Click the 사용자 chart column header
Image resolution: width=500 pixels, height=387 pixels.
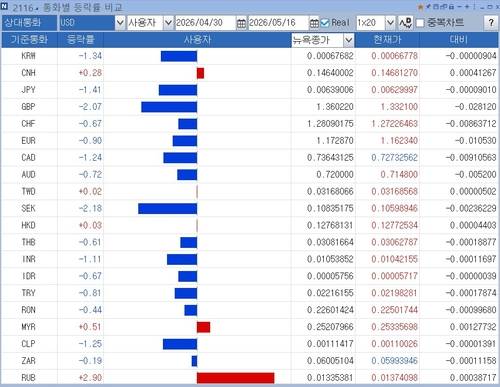click(x=197, y=40)
